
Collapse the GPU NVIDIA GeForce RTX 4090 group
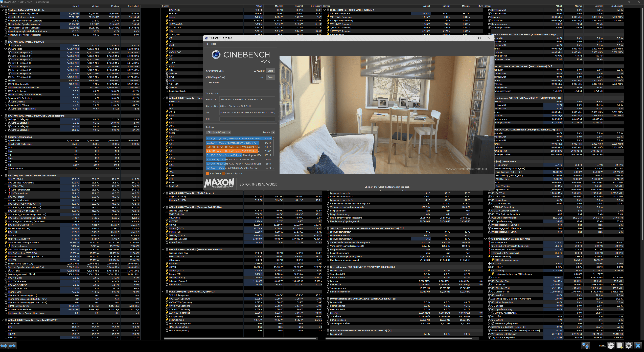pyautogui.click(x=486, y=239)
